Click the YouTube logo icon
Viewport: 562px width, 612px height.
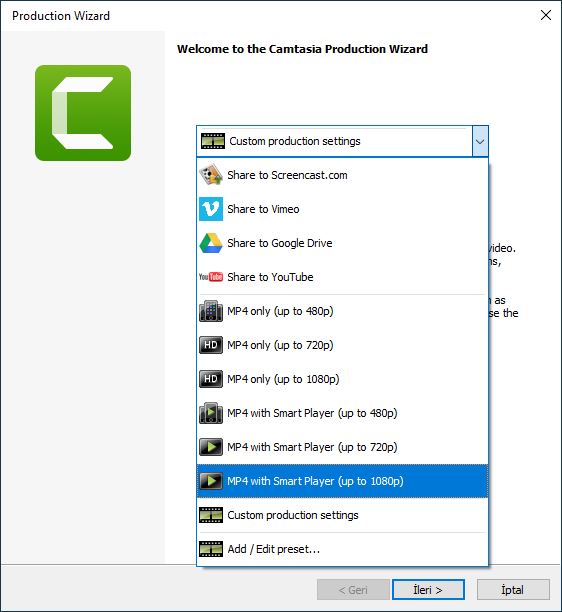point(211,277)
